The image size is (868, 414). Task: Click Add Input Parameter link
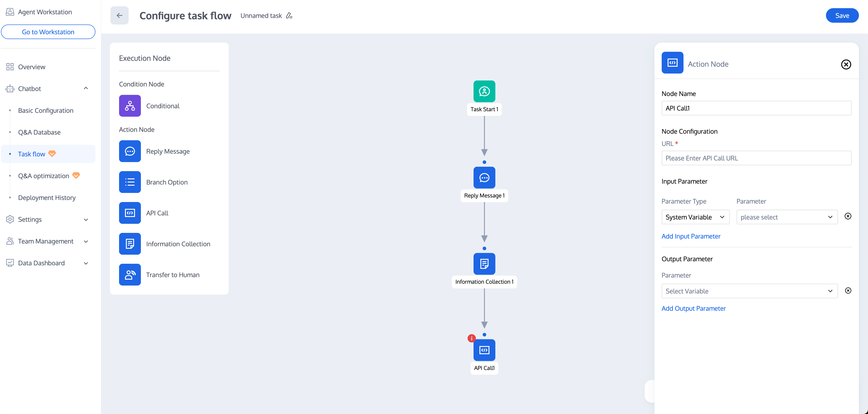(691, 236)
